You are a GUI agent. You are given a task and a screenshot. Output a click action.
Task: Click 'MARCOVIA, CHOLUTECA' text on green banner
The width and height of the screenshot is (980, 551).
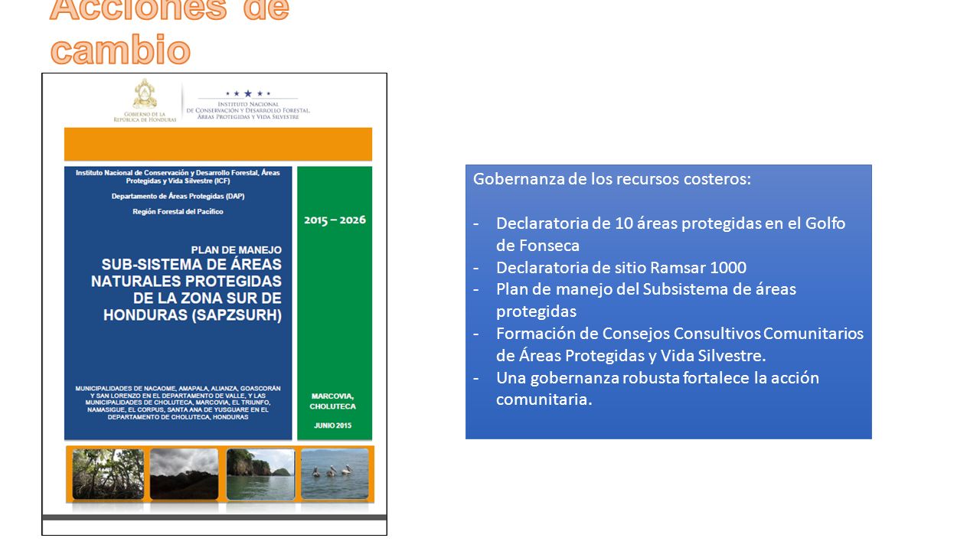tap(332, 401)
